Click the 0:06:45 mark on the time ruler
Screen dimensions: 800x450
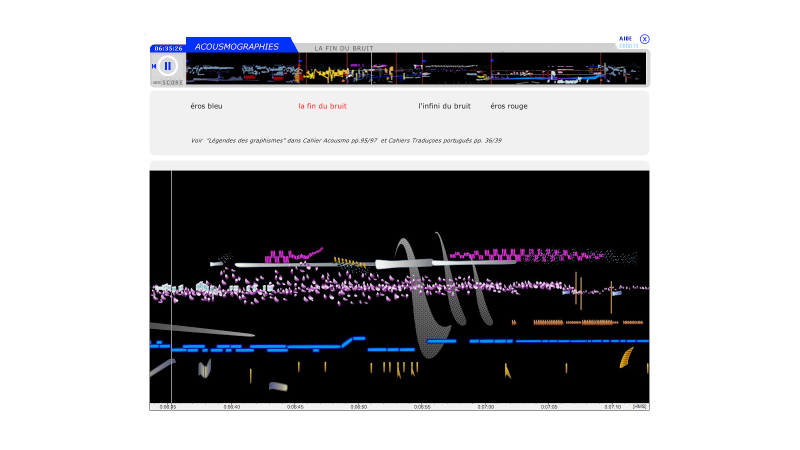[295, 407]
